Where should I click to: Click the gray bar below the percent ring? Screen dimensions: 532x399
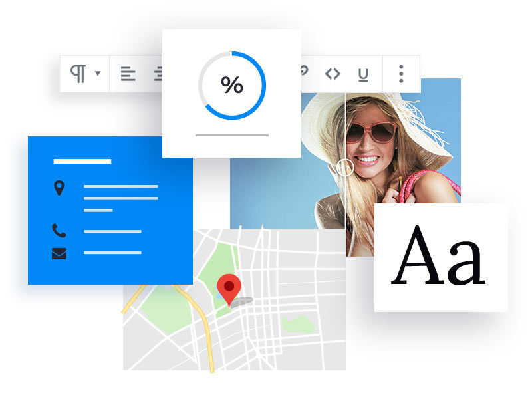click(231, 135)
